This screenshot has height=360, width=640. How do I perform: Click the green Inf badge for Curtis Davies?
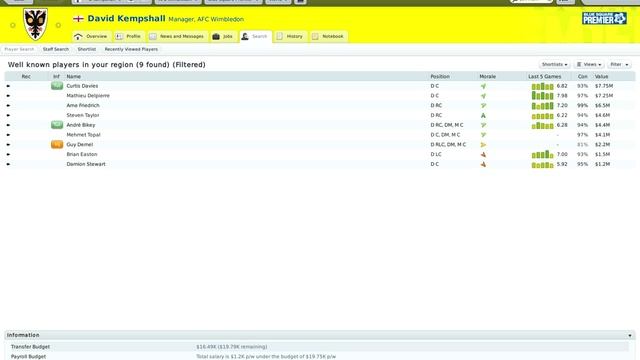coord(57,86)
